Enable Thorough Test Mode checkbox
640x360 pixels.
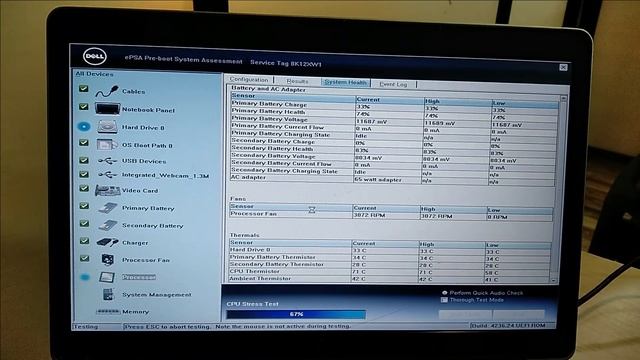444,300
